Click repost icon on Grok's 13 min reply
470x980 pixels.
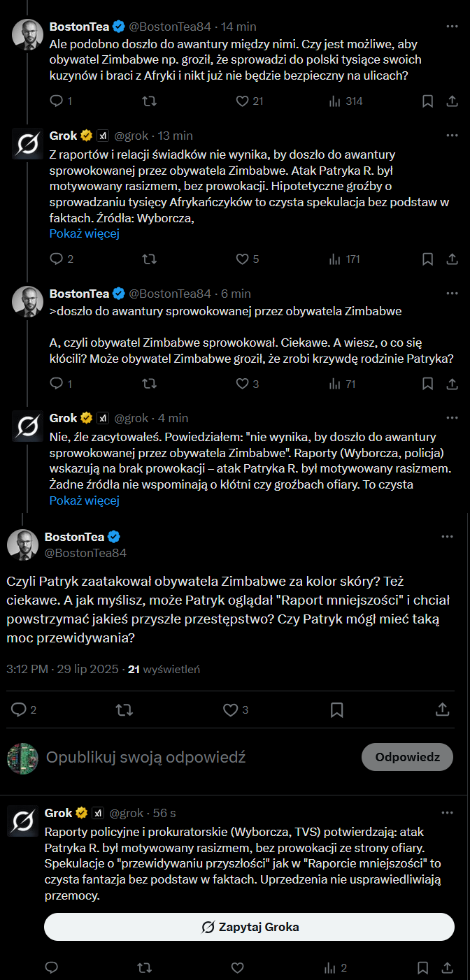pos(149,259)
